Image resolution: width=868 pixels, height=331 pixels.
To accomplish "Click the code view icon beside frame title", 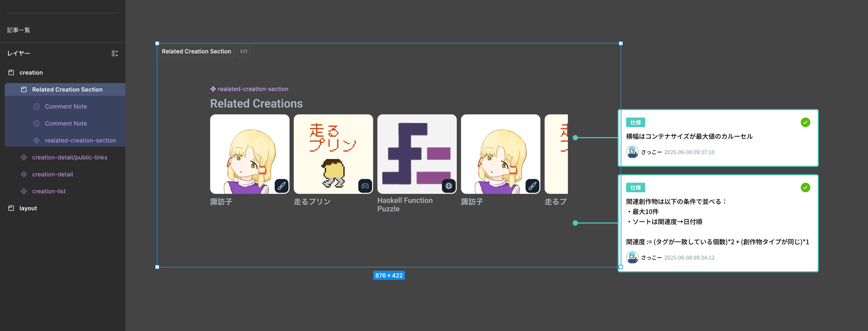I will pyautogui.click(x=244, y=51).
